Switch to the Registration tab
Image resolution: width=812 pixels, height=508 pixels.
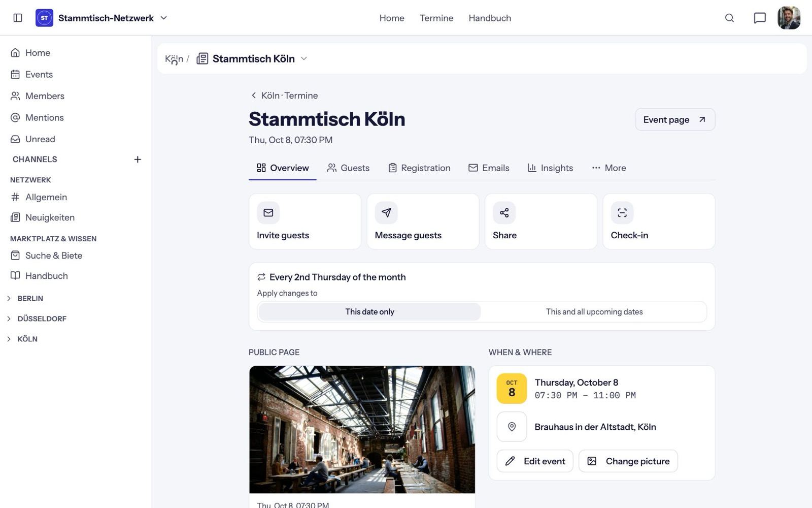click(419, 168)
